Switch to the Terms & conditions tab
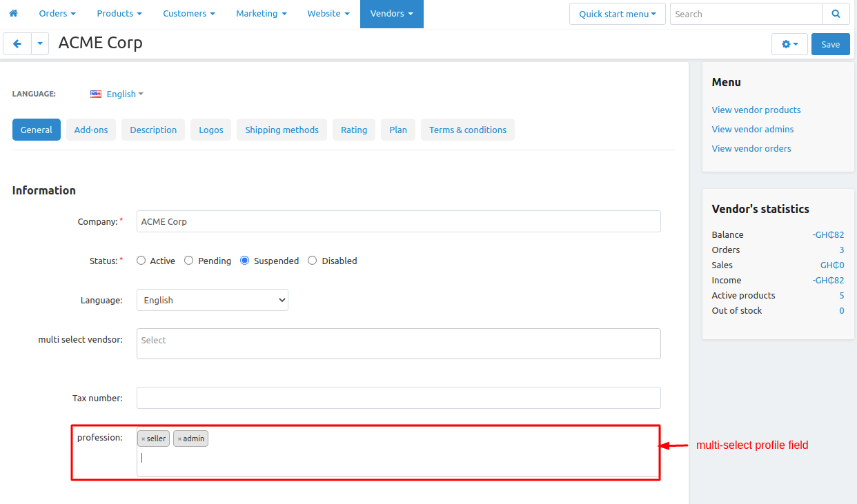Viewport: 857px width, 504px height. click(468, 130)
